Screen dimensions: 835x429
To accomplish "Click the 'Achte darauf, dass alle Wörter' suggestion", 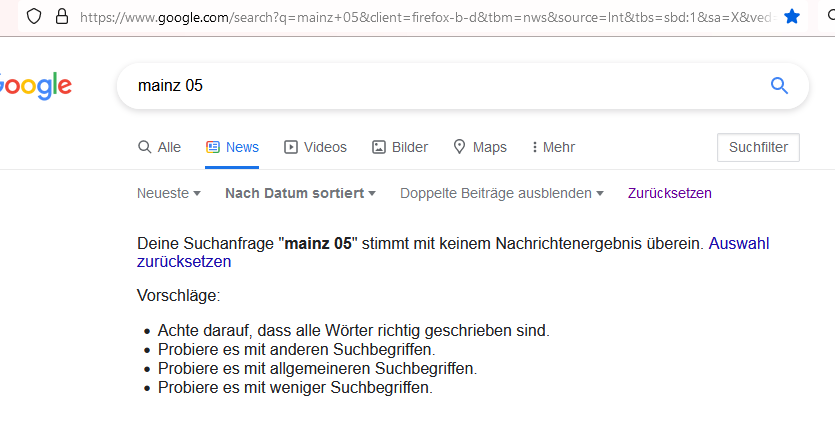I will 354,331.
